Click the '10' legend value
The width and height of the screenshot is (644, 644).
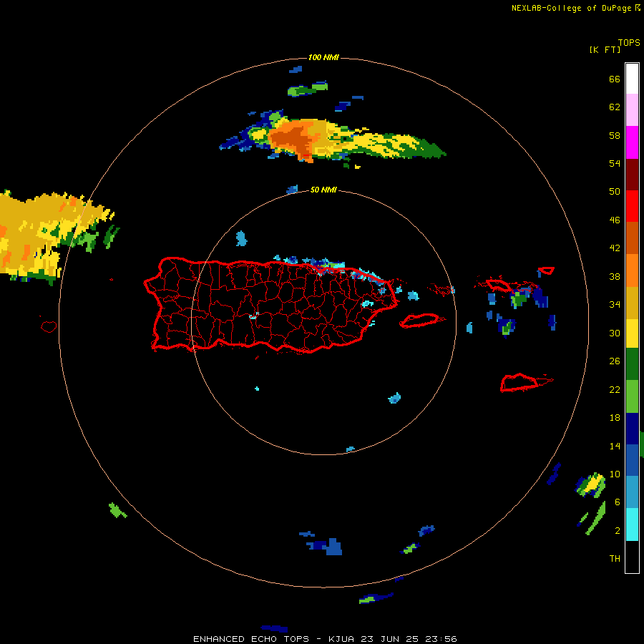[615, 474]
